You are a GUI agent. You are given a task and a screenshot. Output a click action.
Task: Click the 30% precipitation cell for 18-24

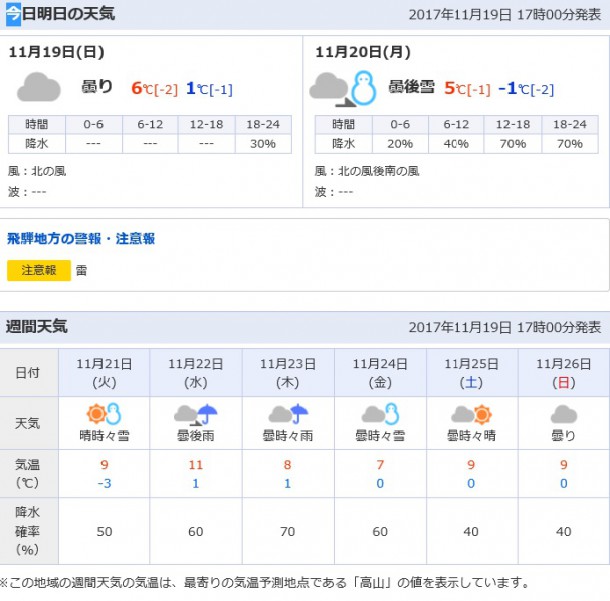[263, 144]
